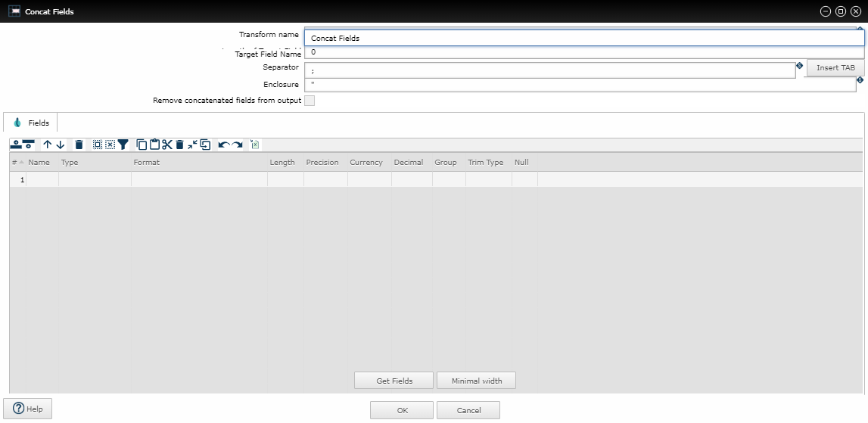
Task: Click the Length cell in row 1
Action: click(285, 179)
